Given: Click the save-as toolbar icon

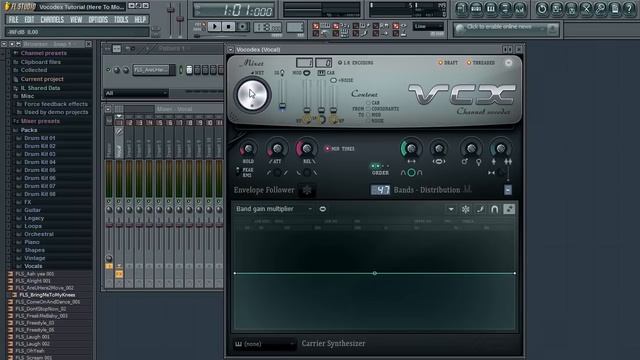Looking at the screenshot, I should click(556, 9).
